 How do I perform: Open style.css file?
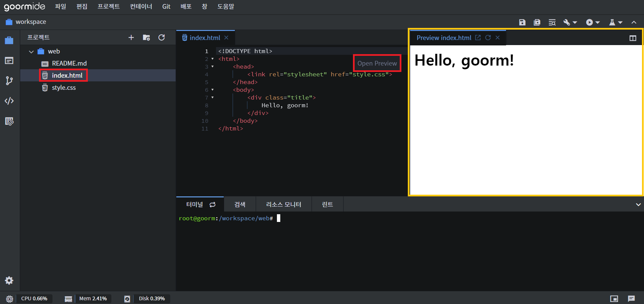(x=64, y=87)
